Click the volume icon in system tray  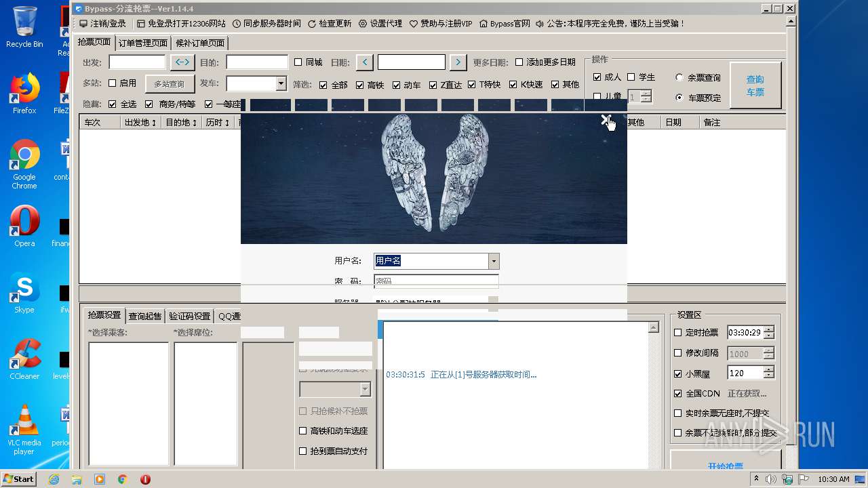[771, 479]
